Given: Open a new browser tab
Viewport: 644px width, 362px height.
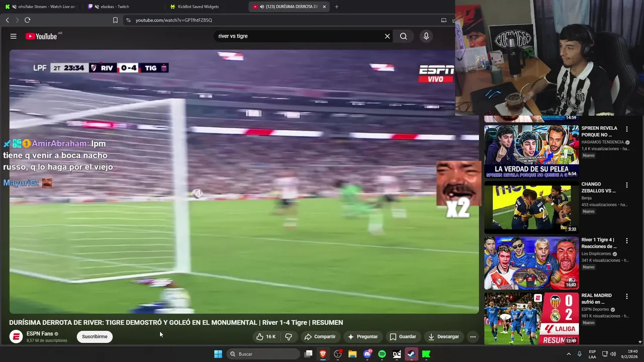Looking at the screenshot, I should point(337,7).
